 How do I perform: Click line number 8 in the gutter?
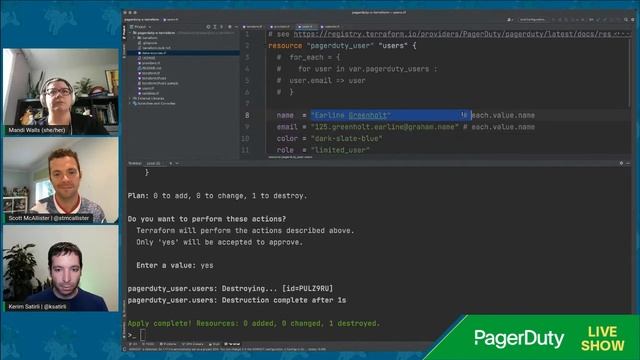click(x=247, y=116)
